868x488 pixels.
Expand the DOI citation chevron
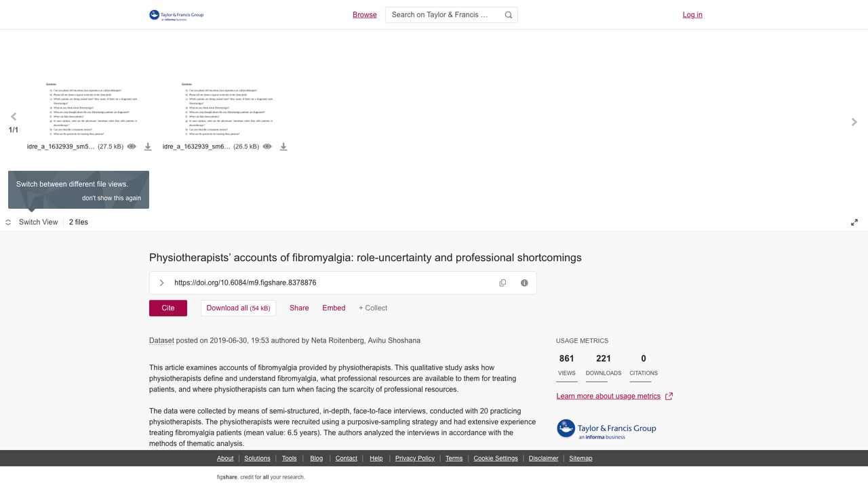tap(161, 283)
